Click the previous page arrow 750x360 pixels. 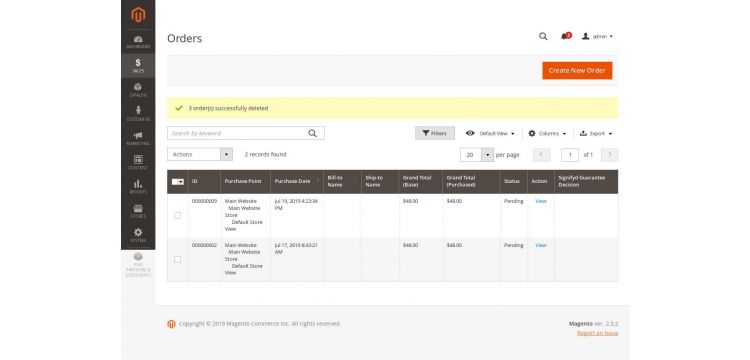[541, 155]
